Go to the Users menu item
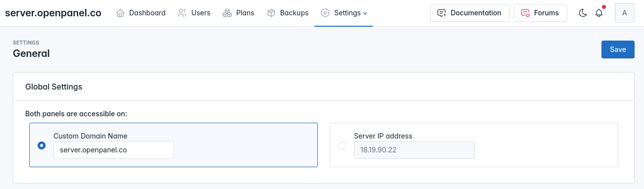 pos(194,13)
